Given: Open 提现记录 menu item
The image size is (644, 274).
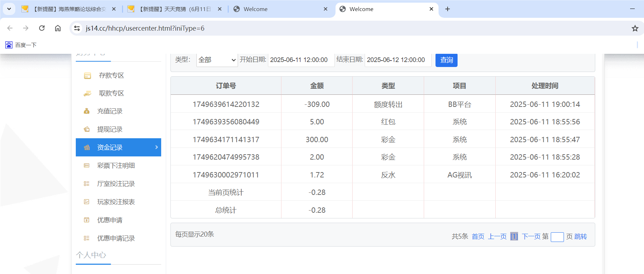Looking at the screenshot, I should (110, 129).
